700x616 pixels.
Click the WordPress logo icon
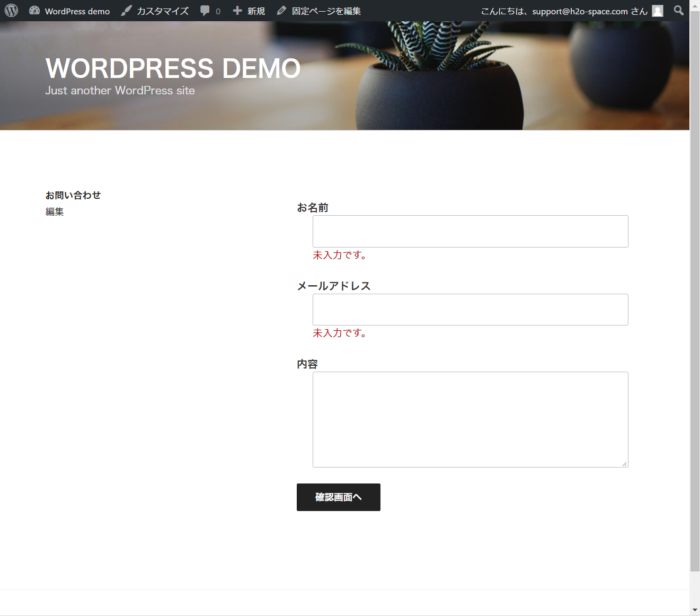[11, 11]
